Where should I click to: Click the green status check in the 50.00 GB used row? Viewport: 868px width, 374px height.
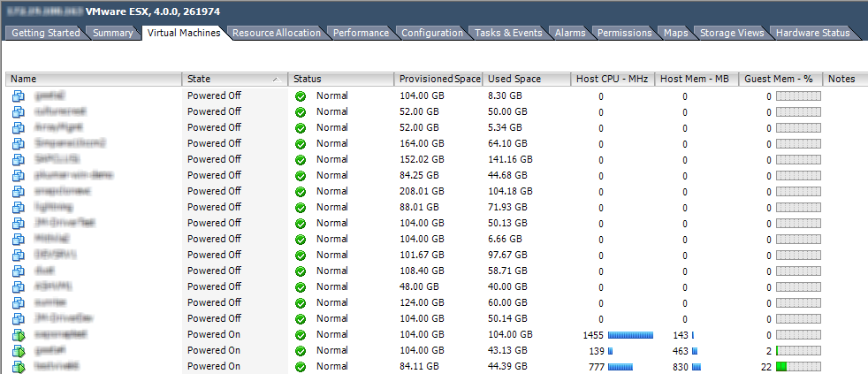point(301,112)
